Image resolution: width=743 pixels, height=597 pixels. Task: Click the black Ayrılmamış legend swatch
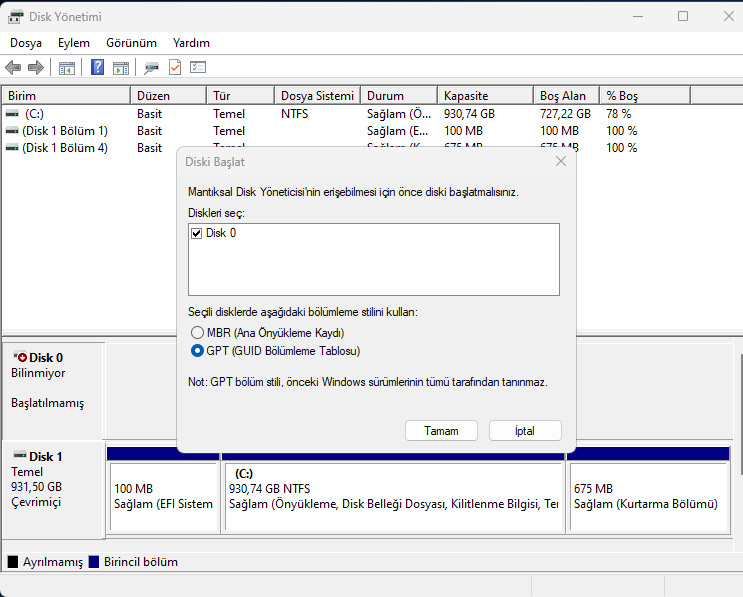tap(13, 562)
